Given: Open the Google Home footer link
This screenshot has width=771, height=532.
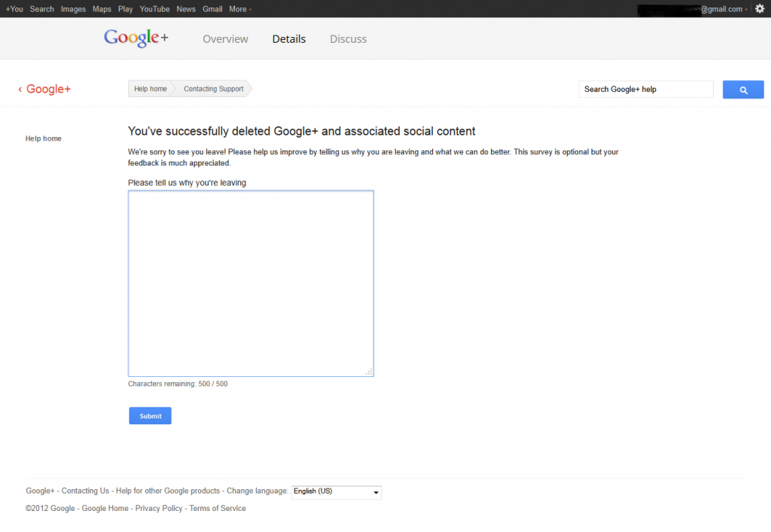Looking at the screenshot, I should 105,509.
